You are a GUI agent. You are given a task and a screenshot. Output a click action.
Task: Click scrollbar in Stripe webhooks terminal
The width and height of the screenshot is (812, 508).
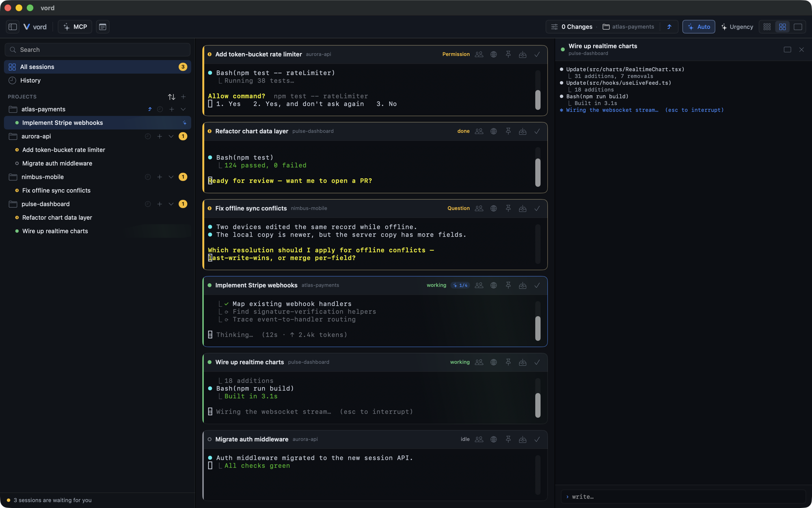(x=538, y=328)
